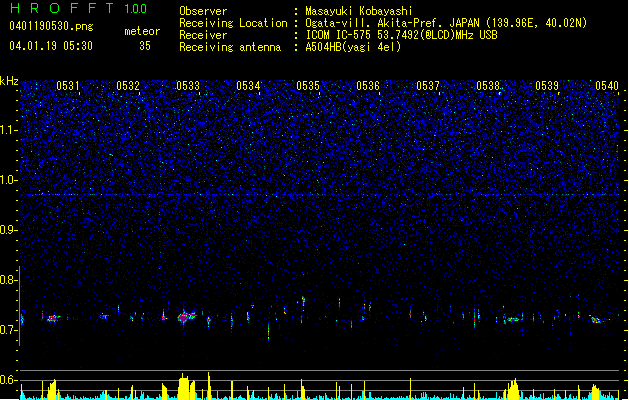This screenshot has height=400, width=629.
Task: Click the 'meteor' count label
Action: [x=142, y=31]
